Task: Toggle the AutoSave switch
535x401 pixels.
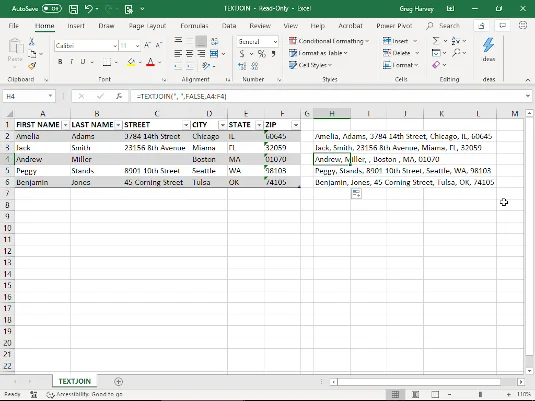Action: click(x=52, y=9)
